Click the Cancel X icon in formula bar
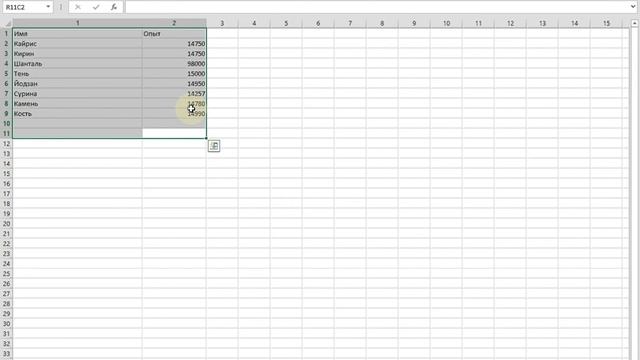Viewport: 640px width, 360px height. tap(78, 7)
